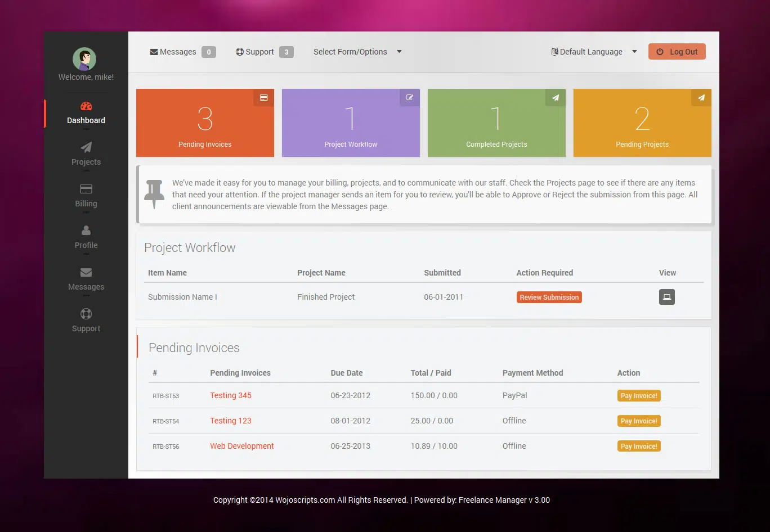Click the Billing credit card icon

[x=86, y=189]
